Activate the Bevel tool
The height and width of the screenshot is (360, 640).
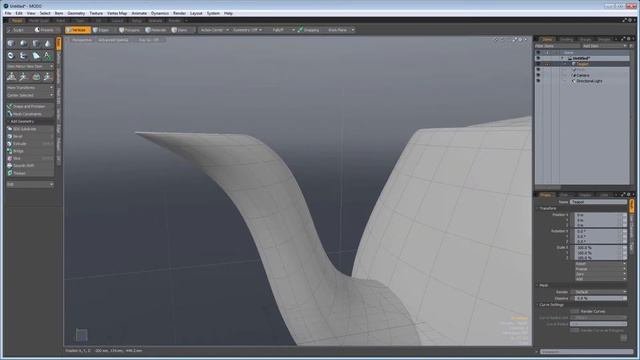tap(30, 136)
